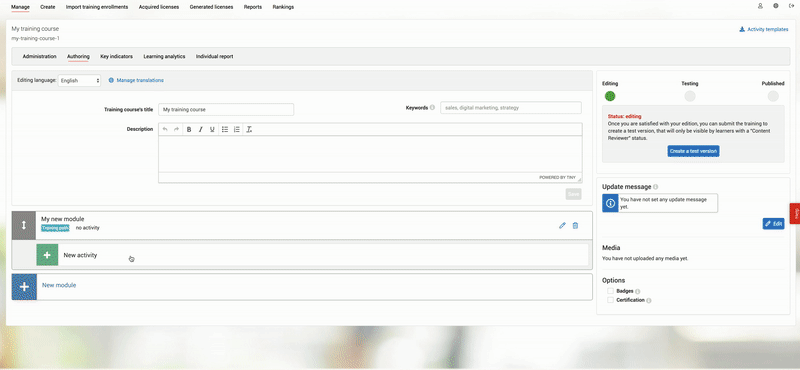The width and height of the screenshot is (800, 370).
Task: Click the New activity label
Action: pyautogui.click(x=80, y=255)
